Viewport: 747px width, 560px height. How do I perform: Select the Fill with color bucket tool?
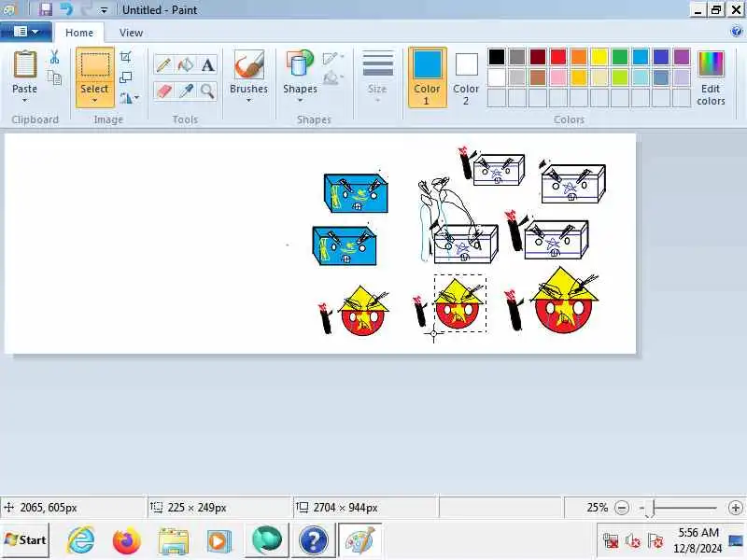(x=185, y=64)
